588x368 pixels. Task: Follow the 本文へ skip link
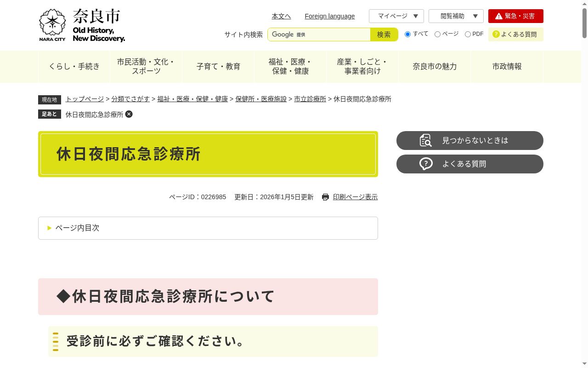point(281,16)
